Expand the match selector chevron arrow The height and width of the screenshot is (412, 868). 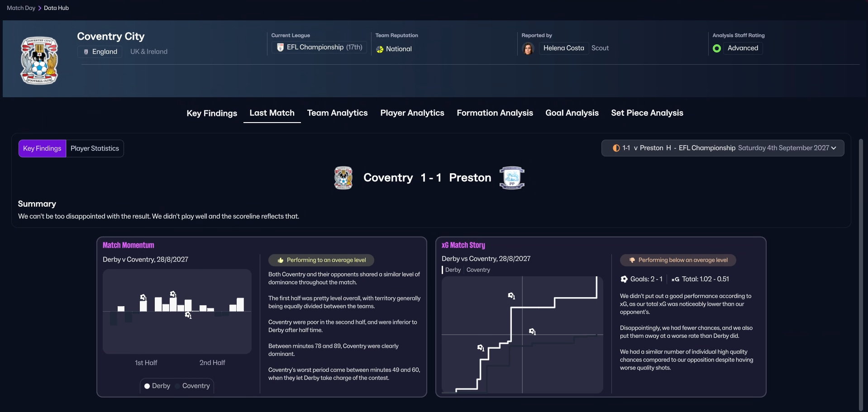pos(834,148)
